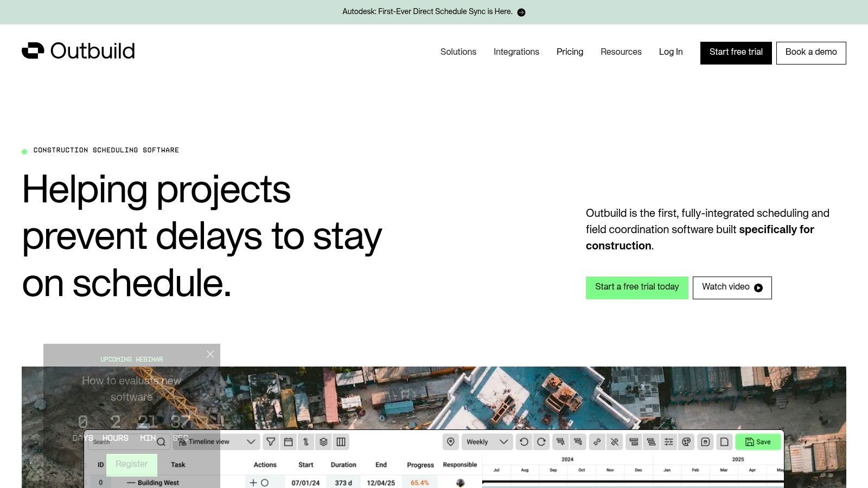Open the Autodesk announcement arrow icon
Image resolution: width=868 pixels, height=488 pixels.
click(x=521, y=12)
